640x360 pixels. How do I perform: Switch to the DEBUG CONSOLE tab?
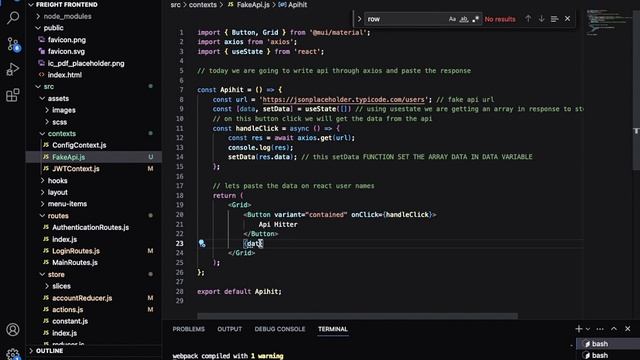click(x=280, y=329)
